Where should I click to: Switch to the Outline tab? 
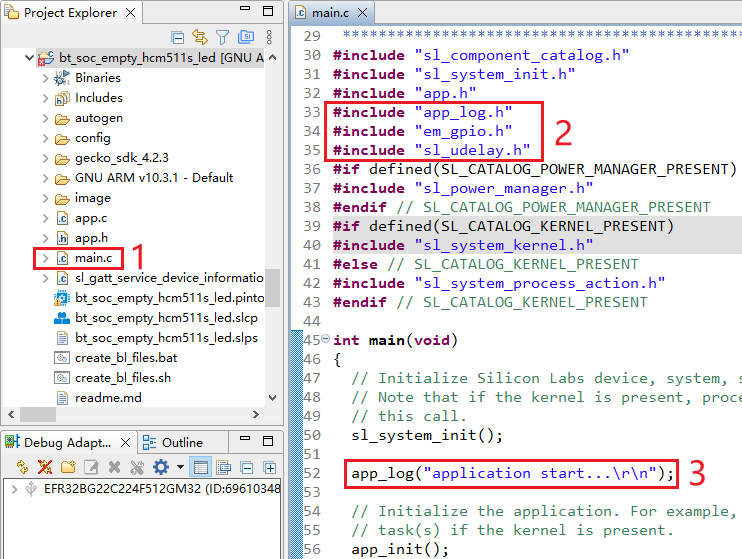pyautogui.click(x=174, y=442)
